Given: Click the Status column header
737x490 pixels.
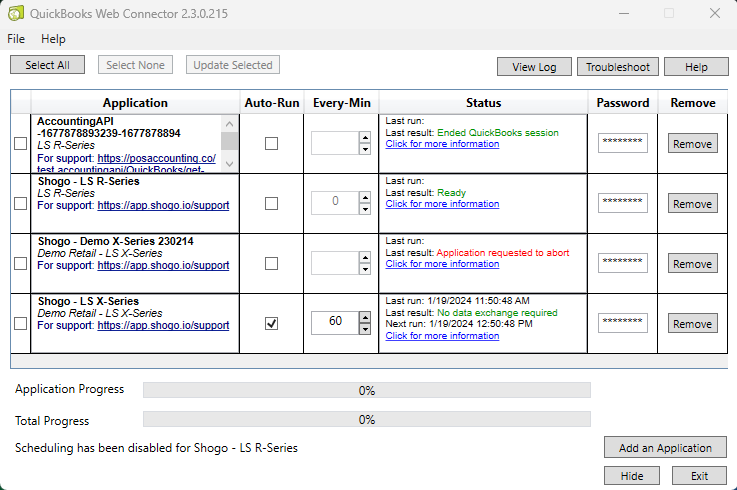Looking at the screenshot, I should pyautogui.click(x=483, y=103).
